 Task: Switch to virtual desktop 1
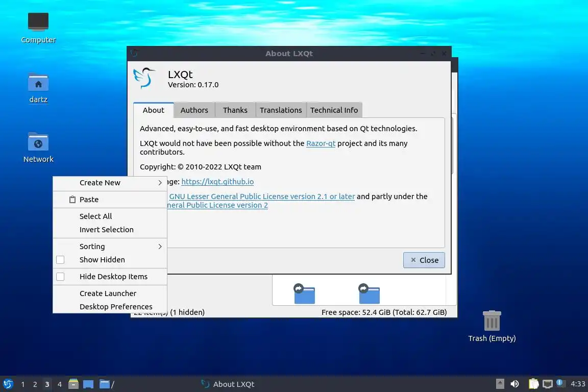click(23, 384)
